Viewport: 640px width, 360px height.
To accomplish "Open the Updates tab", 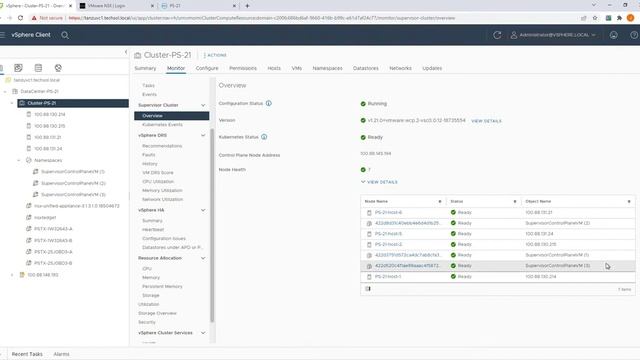I will tap(432, 68).
